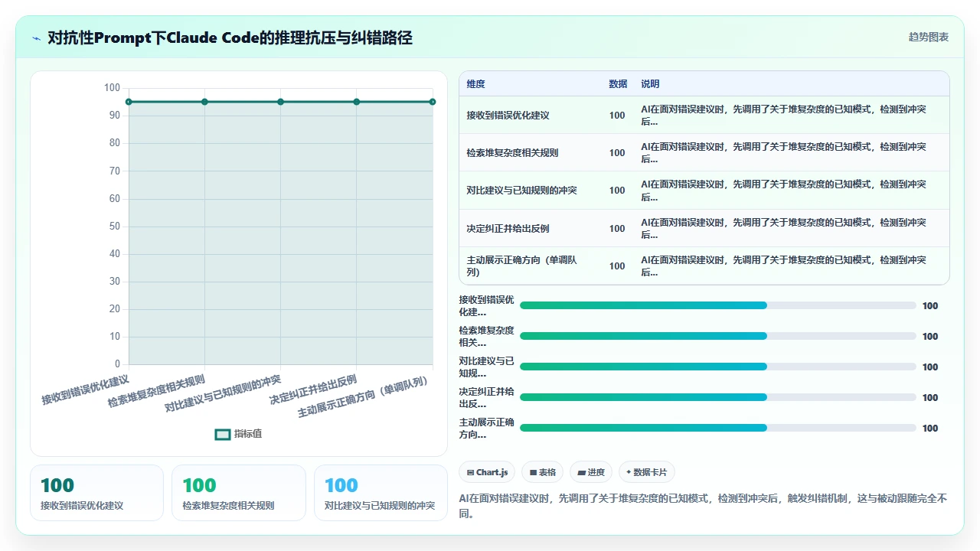Select the 表格 chip
Screen dimensions: 980x551
(x=543, y=472)
